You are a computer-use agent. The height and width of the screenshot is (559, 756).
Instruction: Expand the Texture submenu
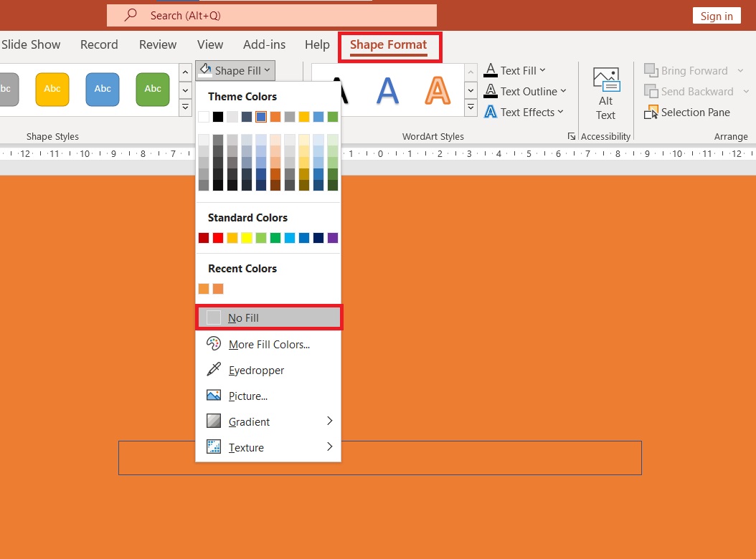point(330,446)
